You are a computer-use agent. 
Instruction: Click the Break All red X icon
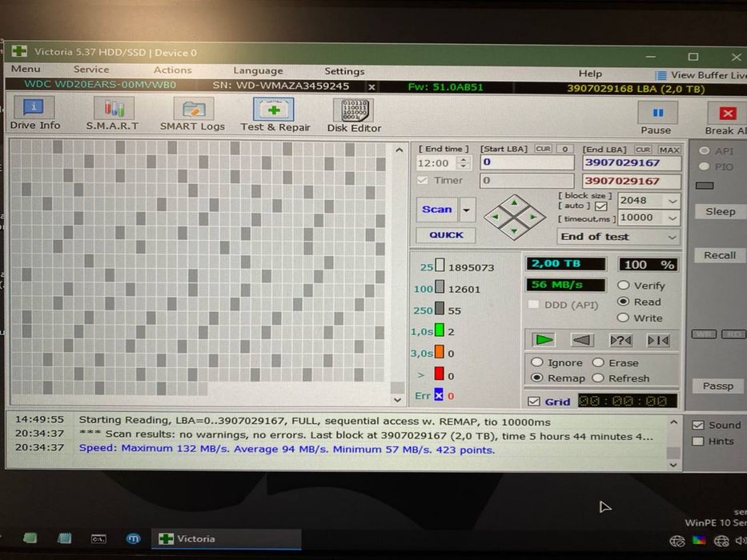pyautogui.click(x=728, y=114)
